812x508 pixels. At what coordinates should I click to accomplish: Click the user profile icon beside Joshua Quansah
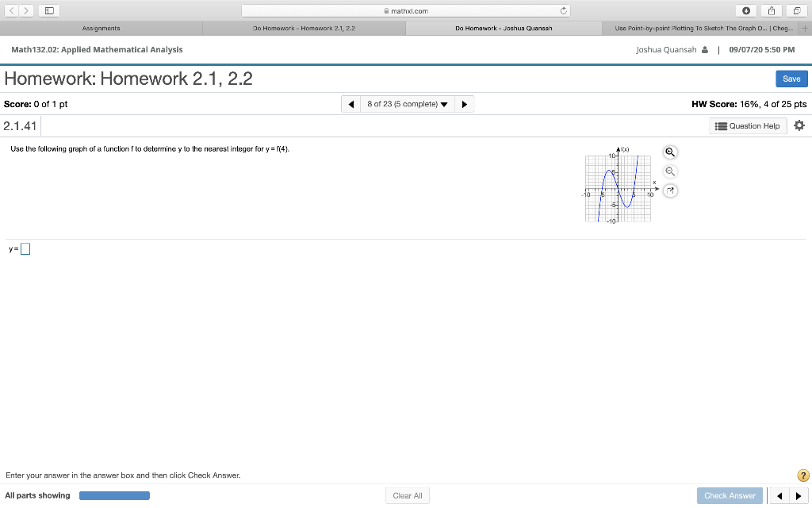pyautogui.click(x=706, y=49)
